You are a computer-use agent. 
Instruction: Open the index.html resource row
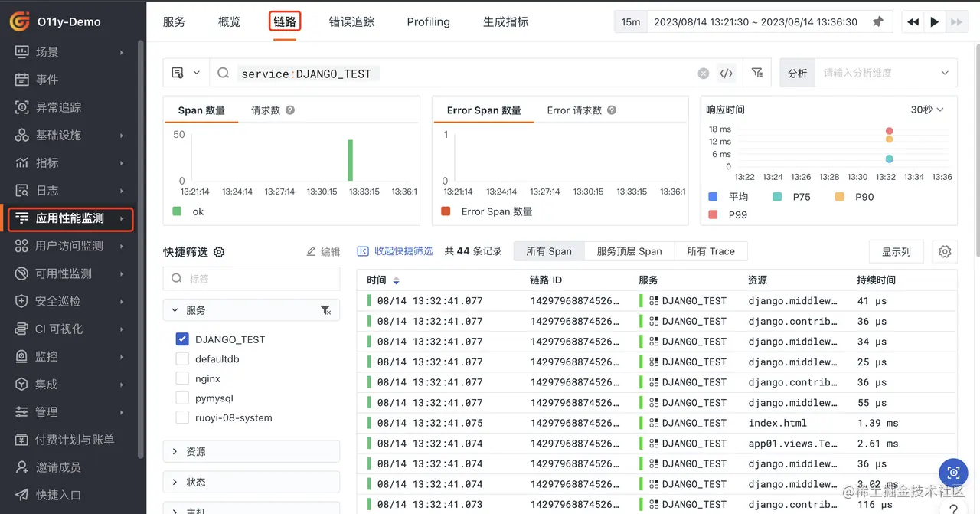tap(657, 423)
